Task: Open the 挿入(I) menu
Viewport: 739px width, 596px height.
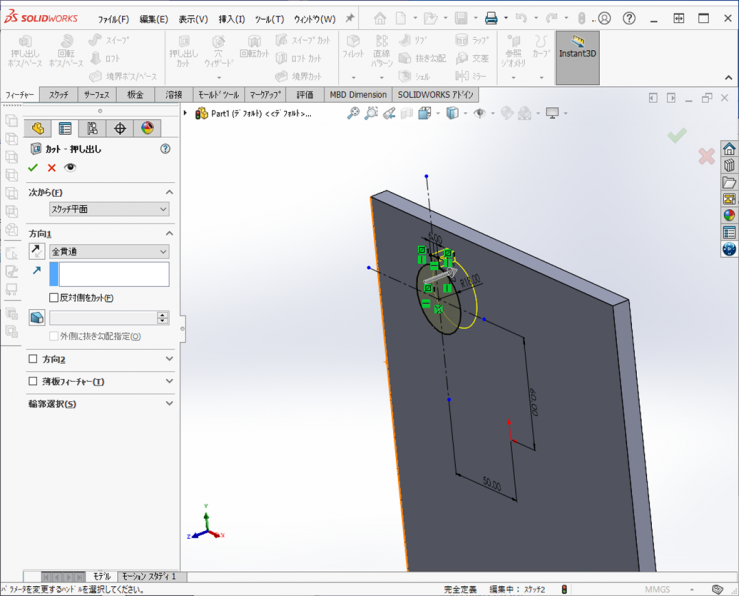Action: click(231, 19)
